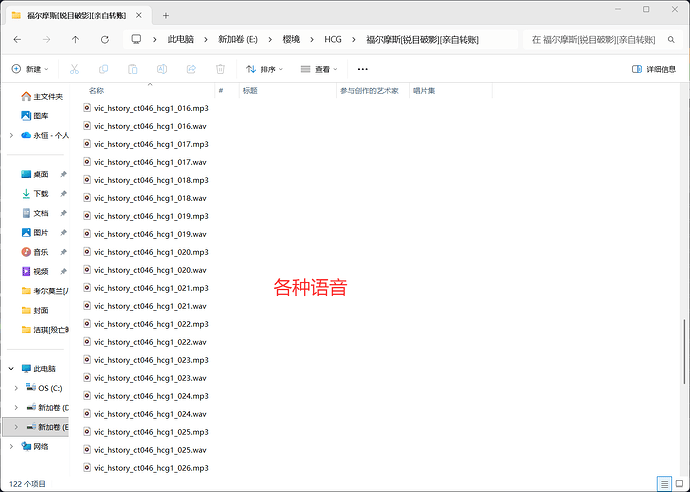Expand the 网络 tree node
The image size is (690, 492).
[x=11, y=446]
